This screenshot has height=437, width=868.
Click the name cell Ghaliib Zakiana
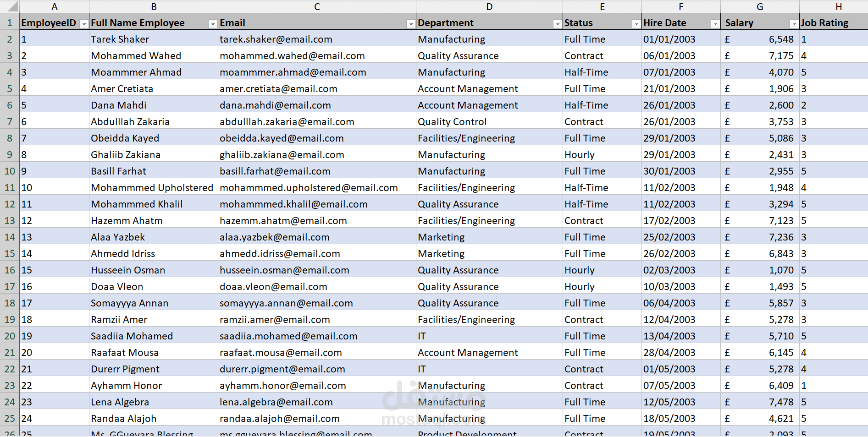coord(154,154)
